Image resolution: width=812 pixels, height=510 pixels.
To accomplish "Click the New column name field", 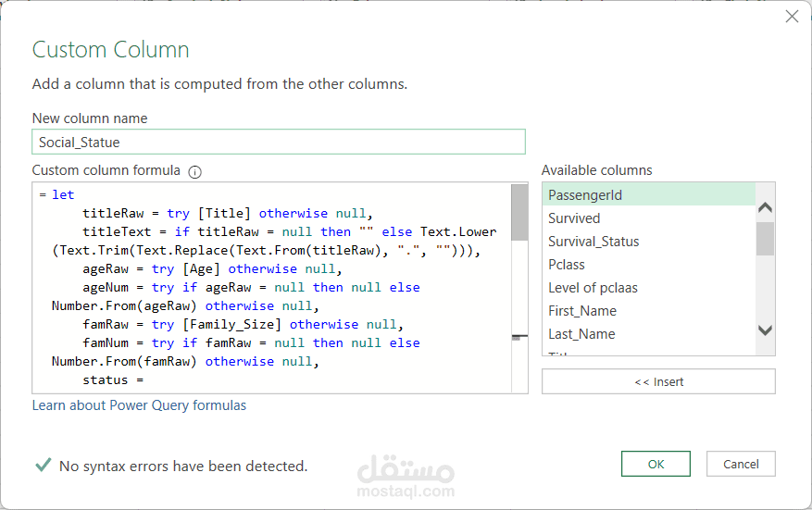I will 278,142.
